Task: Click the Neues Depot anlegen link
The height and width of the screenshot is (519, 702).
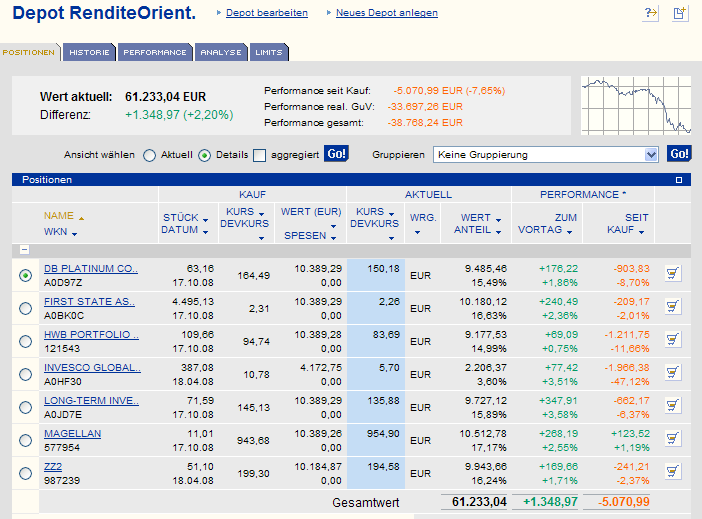Action: 386,13
